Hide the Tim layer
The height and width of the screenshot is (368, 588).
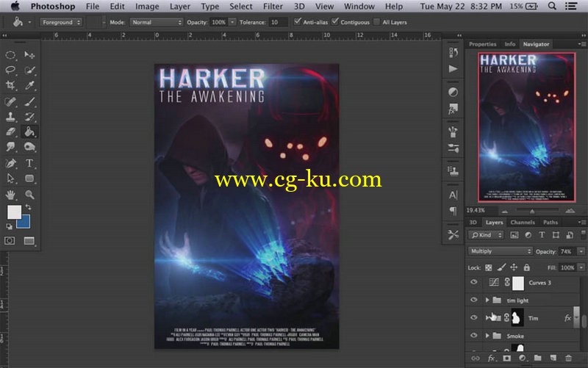[473, 317]
